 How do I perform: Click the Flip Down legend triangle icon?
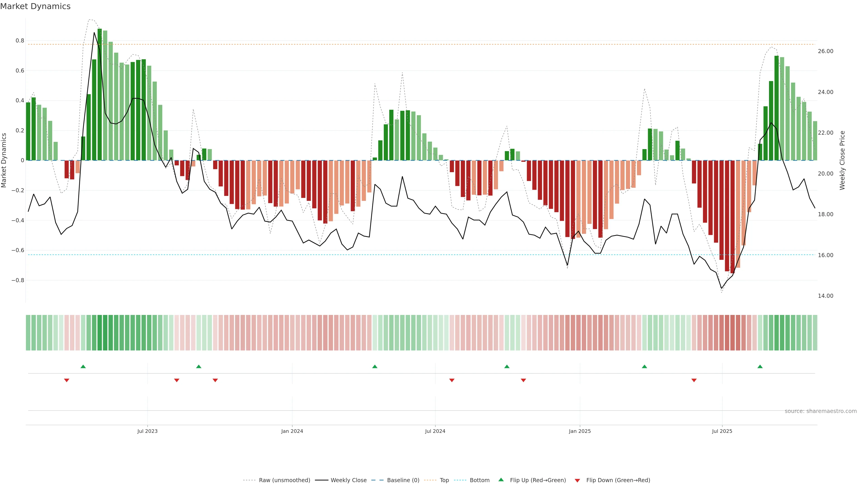[577, 481]
